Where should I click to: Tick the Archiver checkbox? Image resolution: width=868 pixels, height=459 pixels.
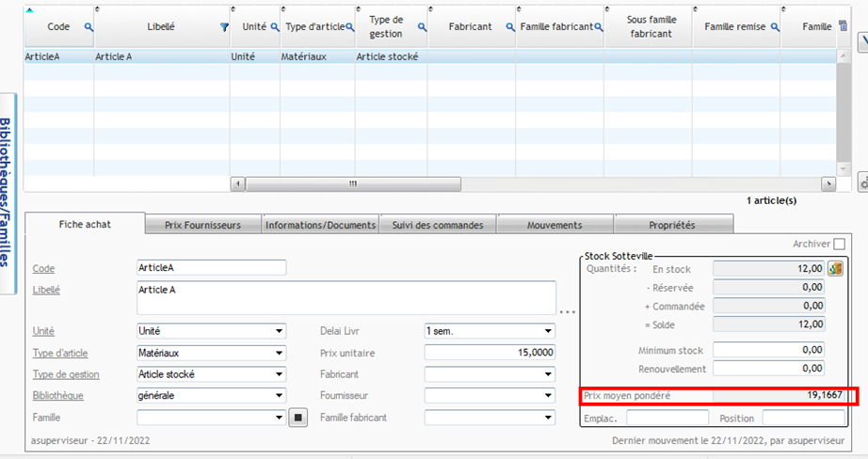tap(839, 245)
